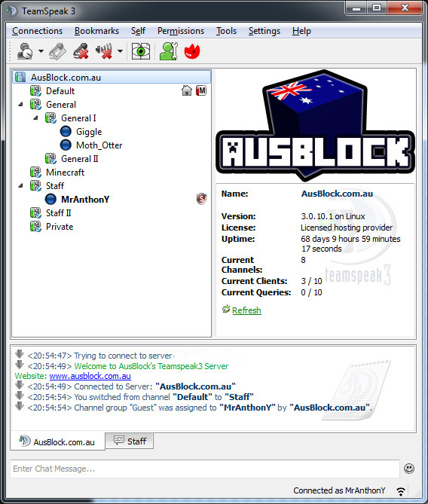Collapse the Staff channel
The image size is (428, 504).
click(21, 185)
